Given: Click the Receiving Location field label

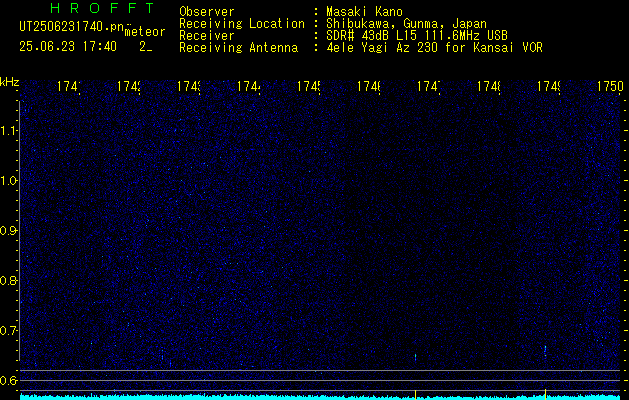Looking at the screenshot, I should (x=242, y=24).
